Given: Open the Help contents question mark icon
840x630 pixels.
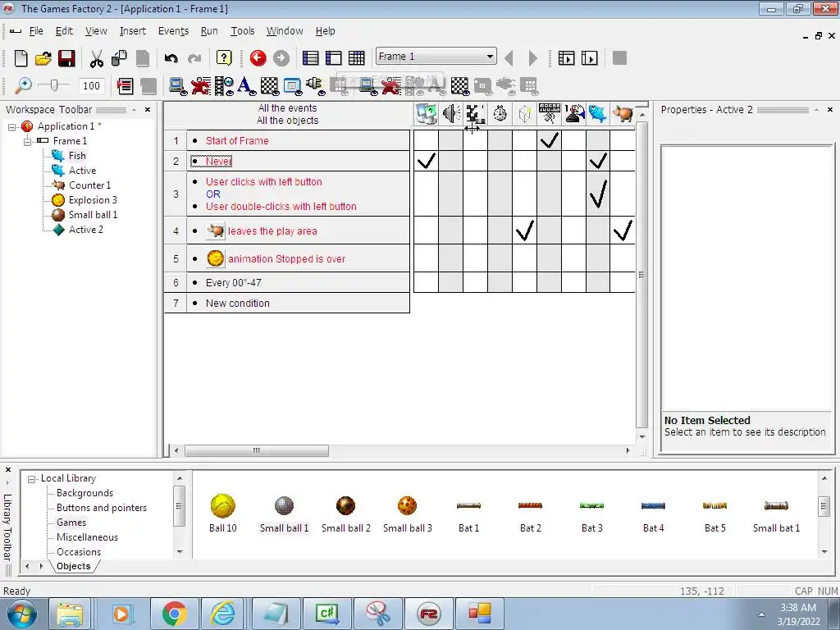Looking at the screenshot, I should [224, 58].
